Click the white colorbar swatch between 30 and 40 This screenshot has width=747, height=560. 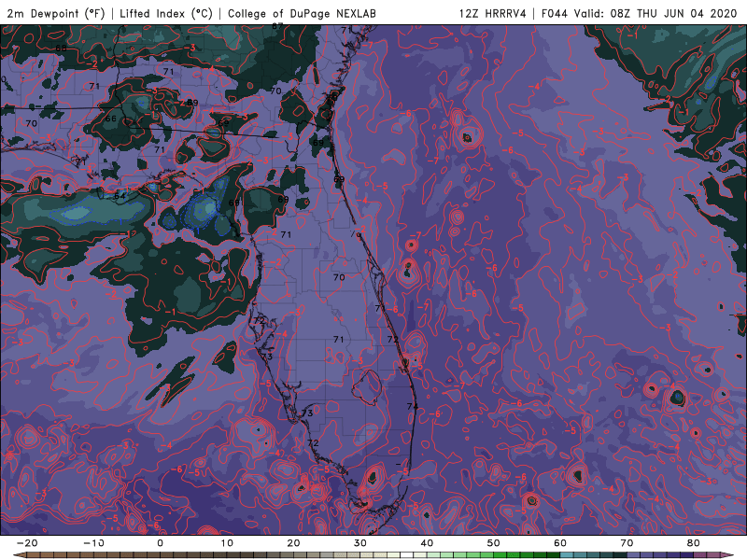(407, 555)
